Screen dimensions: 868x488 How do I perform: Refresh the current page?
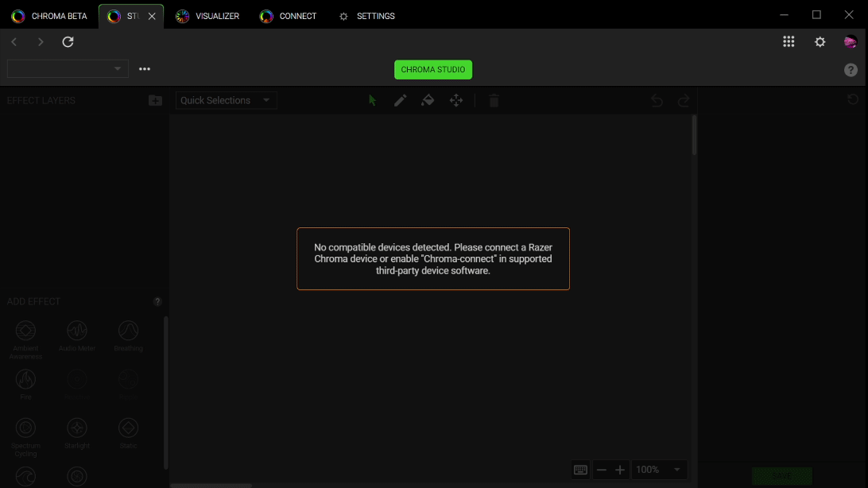68,41
